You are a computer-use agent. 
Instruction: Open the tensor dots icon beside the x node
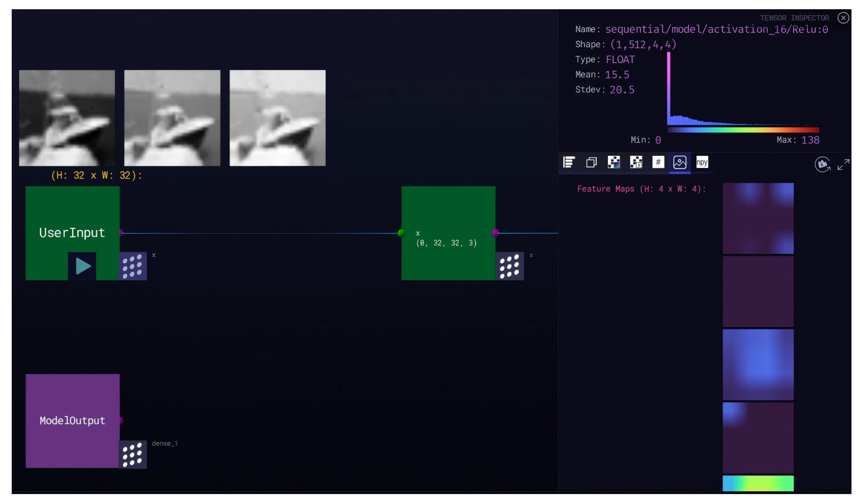click(510, 266)
